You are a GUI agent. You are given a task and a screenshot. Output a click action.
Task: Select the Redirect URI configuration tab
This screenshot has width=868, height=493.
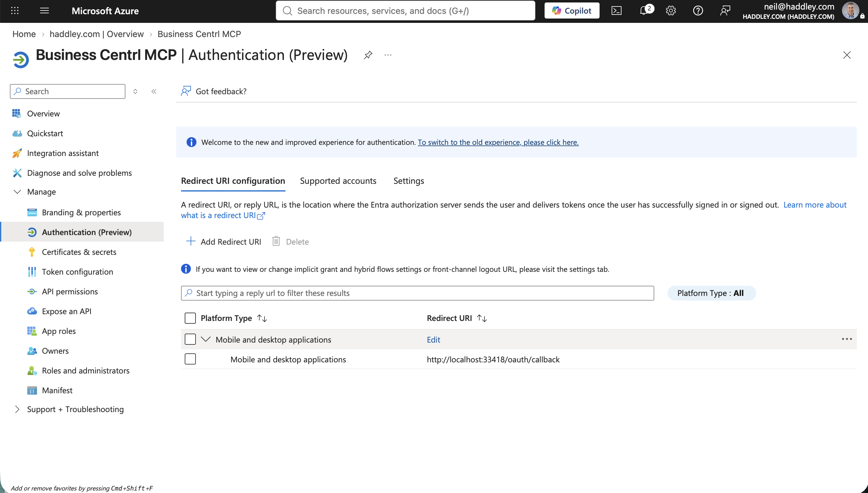pyautogui.click(x=233, y=181)
